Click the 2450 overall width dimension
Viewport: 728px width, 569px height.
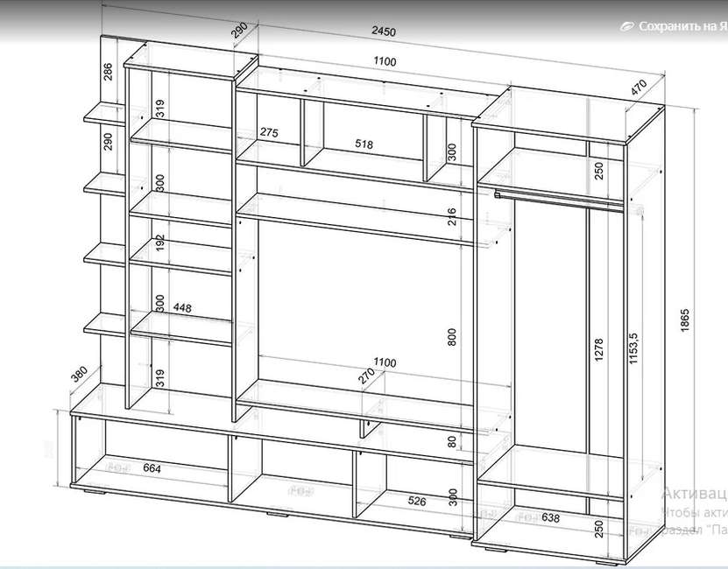click(x=384, y=32)
